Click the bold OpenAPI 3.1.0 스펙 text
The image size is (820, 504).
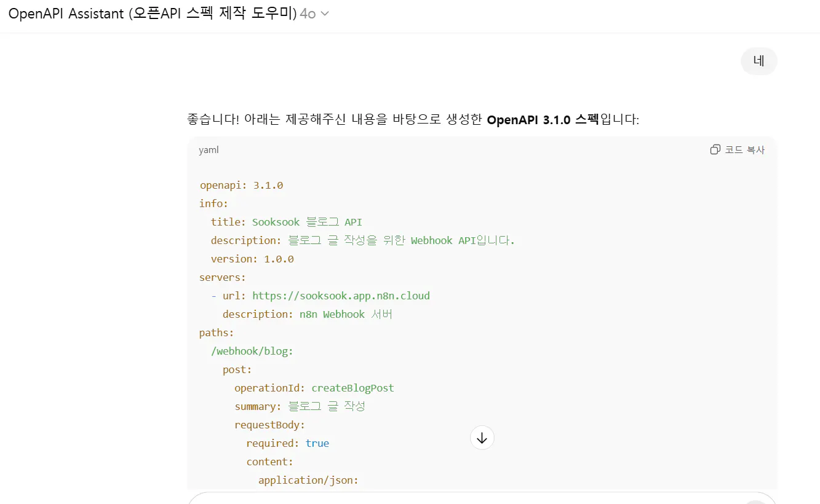coord(543,120)
